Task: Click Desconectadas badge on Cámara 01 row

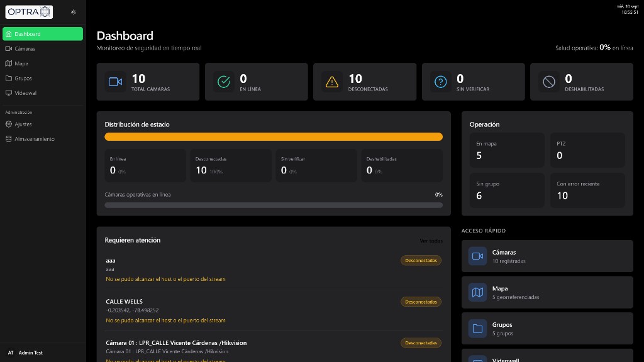Action: tap(421, 343)
